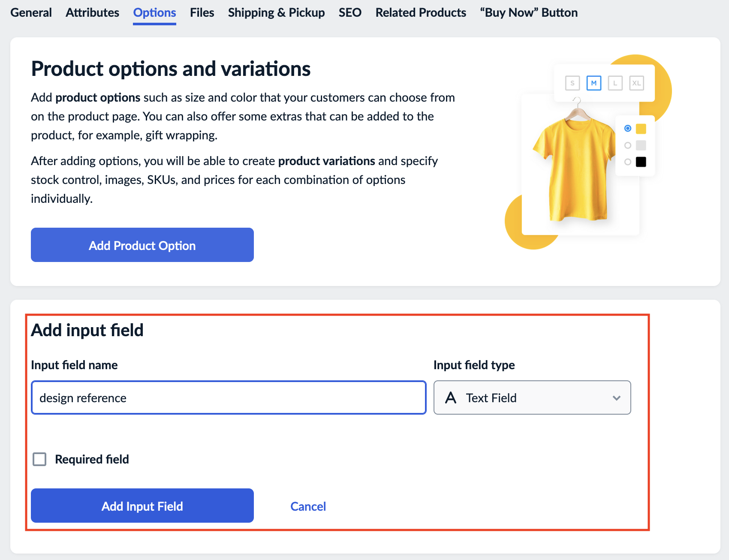The width and height of the screenshot is (729, 560).
Task: Click the "Cancel" link
Action: [x=308, y=506]
